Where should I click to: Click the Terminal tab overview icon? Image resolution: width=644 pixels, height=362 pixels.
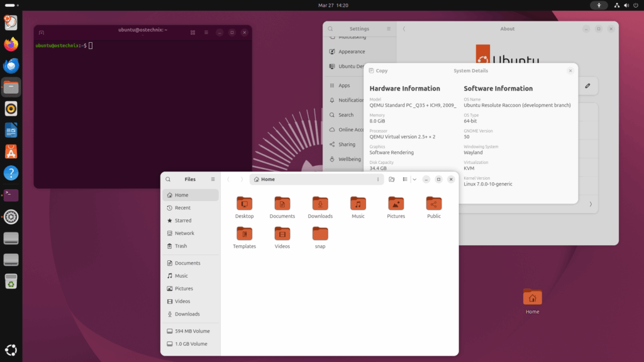[192, 33]
